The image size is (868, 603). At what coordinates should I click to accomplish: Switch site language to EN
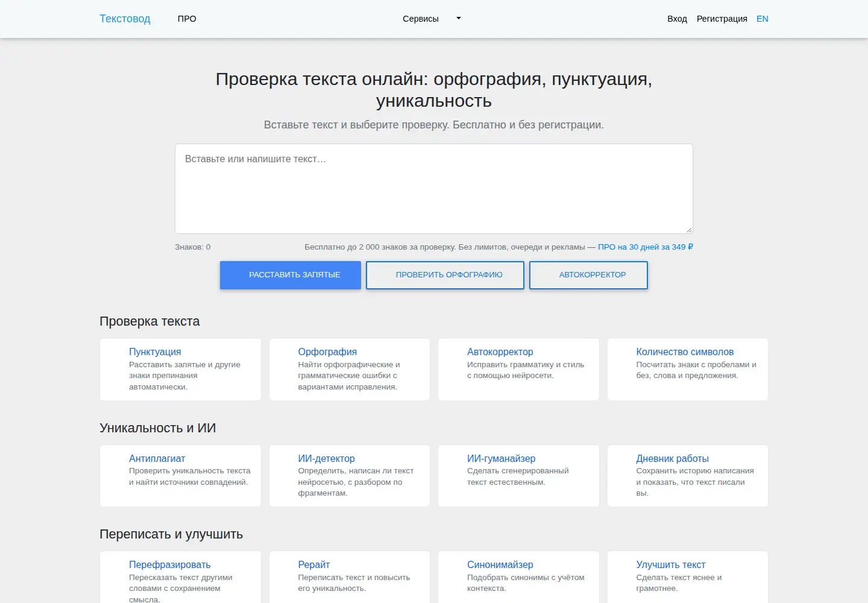point(763,19)
